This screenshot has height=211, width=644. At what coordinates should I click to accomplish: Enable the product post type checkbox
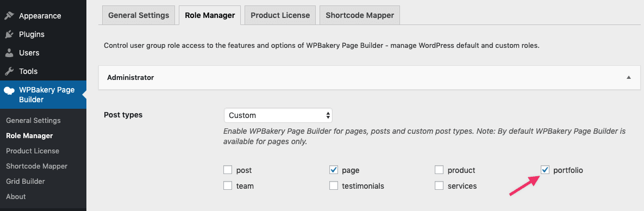pos(439,170)
